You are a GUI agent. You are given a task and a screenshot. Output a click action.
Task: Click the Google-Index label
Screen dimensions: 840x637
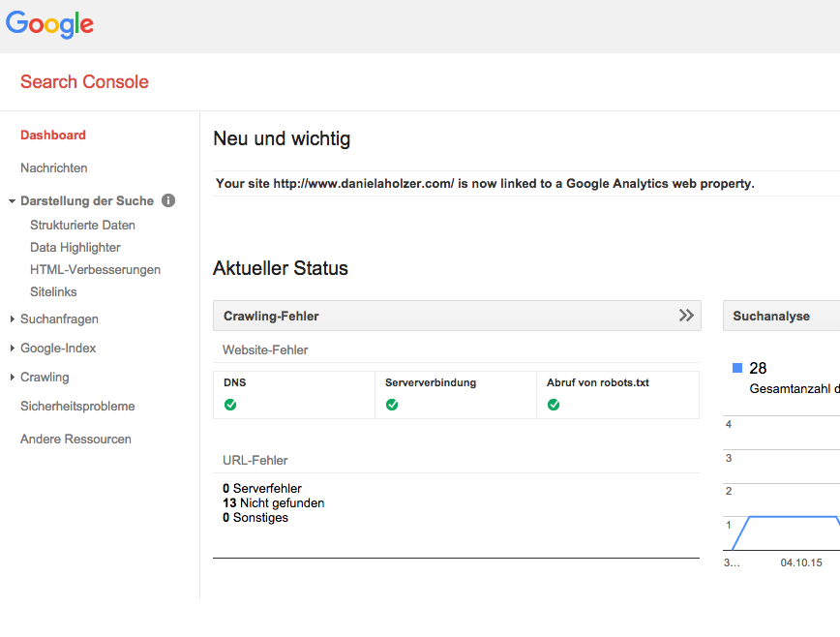click(58, 349)
